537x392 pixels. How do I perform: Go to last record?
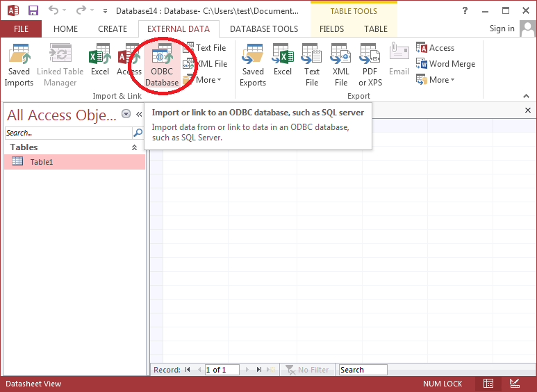[259, 370]
